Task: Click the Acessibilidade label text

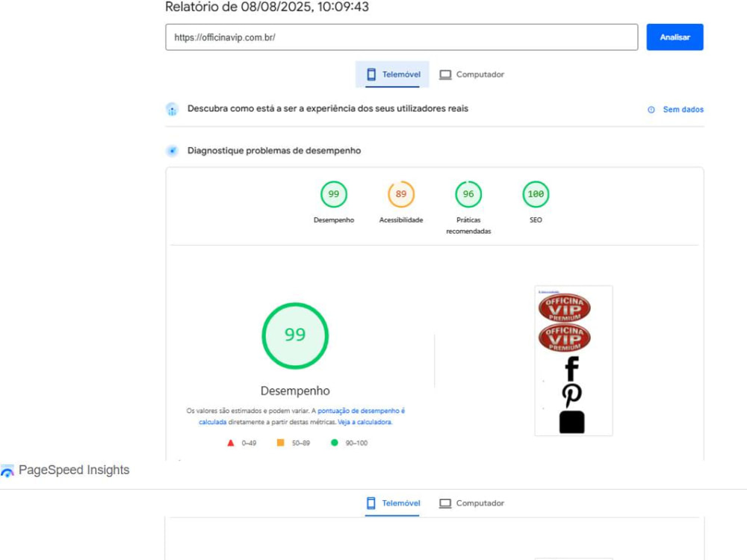Action: click(x=401, y=220)
